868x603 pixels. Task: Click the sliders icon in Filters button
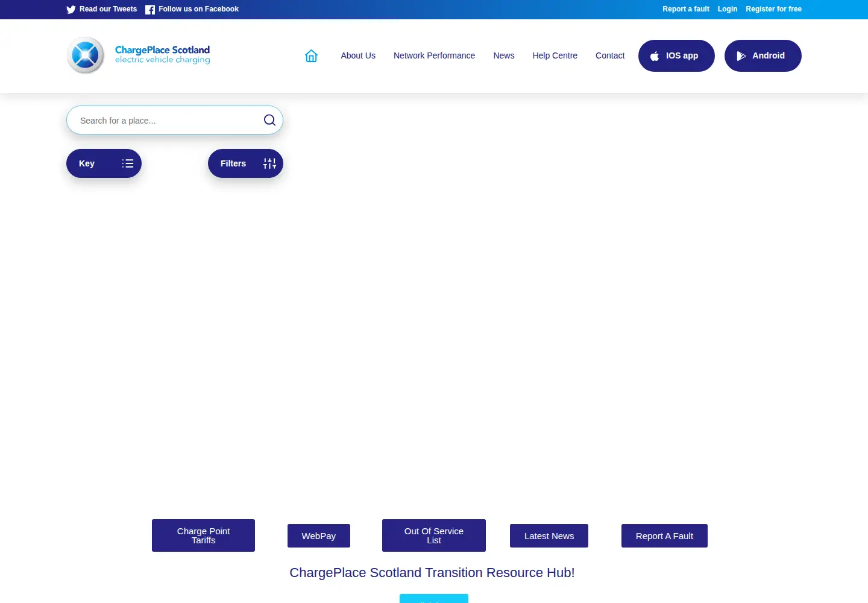pos(269,163)
